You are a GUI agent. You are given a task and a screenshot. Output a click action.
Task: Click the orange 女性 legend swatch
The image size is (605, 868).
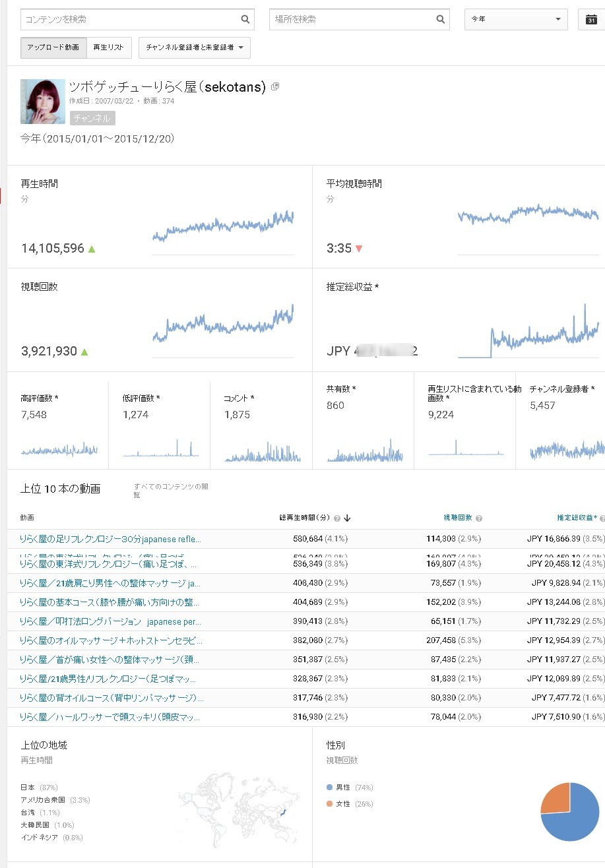point(329,804)
